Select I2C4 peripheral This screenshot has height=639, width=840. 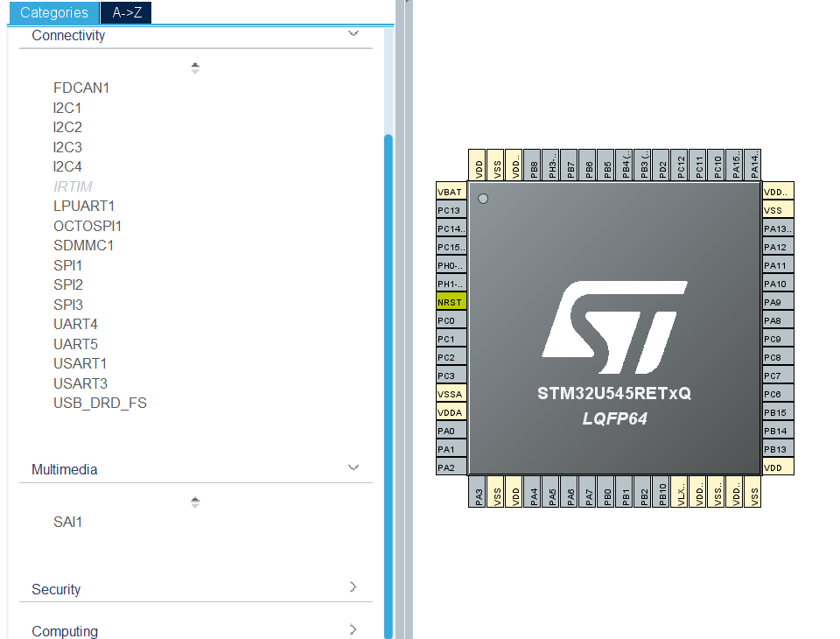pos(67,166)
